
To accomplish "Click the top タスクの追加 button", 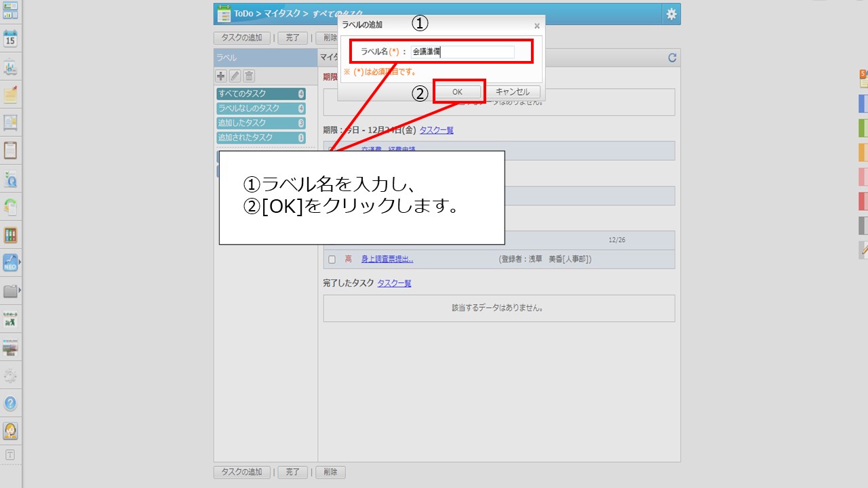I will click(242, 38).
